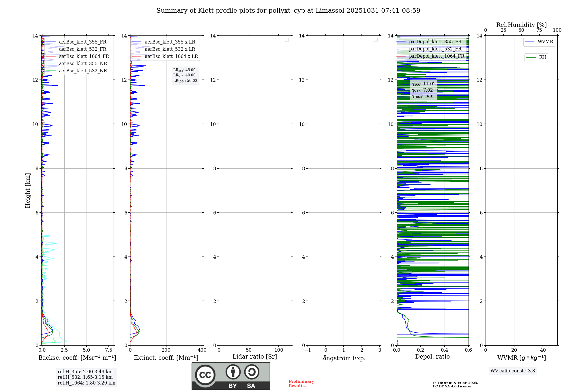This screenshot has height=392, width=577.
Task: Click the Rel.Humidity [%] top axis label
Action: coord(521,25)
